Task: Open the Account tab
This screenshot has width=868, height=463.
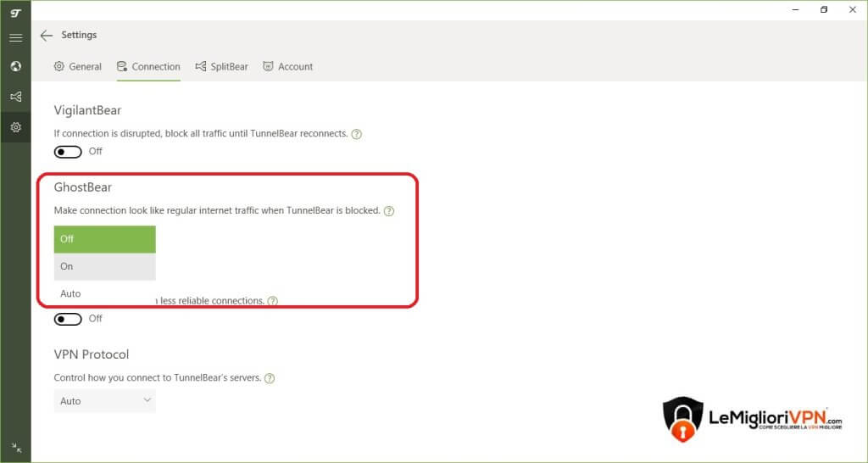Action: [288, 66]
